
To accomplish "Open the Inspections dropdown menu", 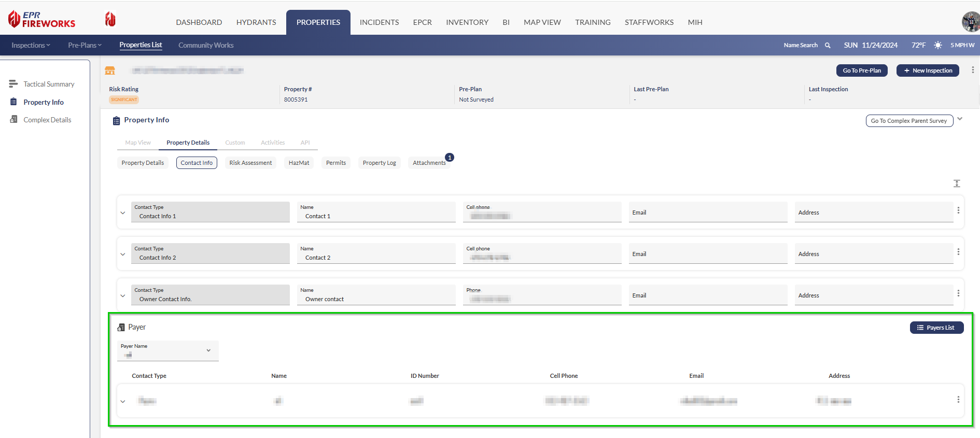I will click(x=31, y=46).
